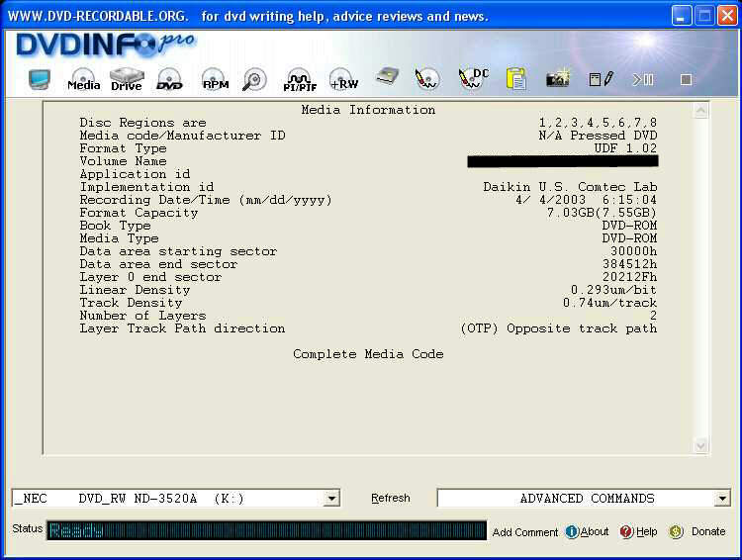Click the 'Application id' row label
This screenshot has height=560, width=742.
(135, 174)
